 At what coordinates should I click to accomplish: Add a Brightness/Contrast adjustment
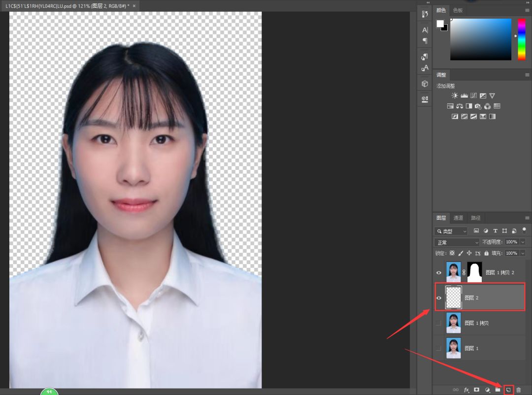[455, 96]
